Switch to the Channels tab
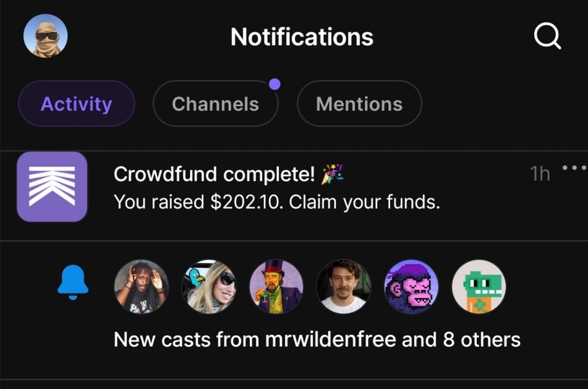This screenshot has height=389, width=588. tap(215, 104)
